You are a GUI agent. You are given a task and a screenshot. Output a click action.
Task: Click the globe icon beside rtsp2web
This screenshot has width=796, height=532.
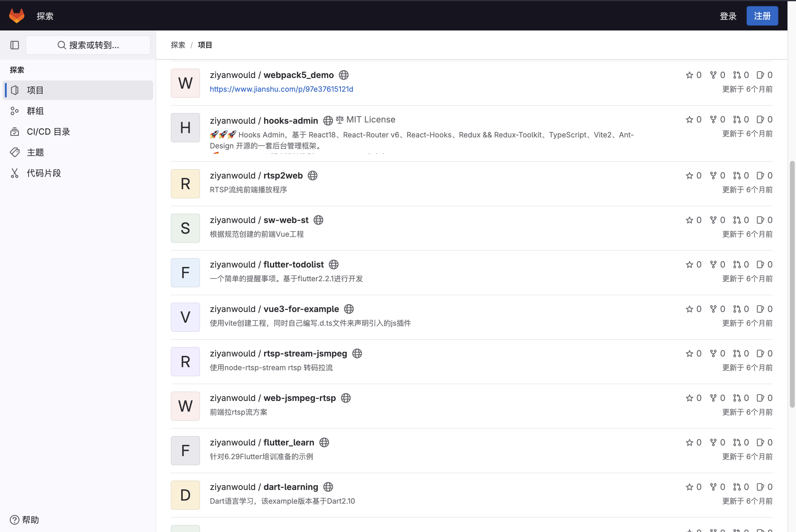click(312, 176)
